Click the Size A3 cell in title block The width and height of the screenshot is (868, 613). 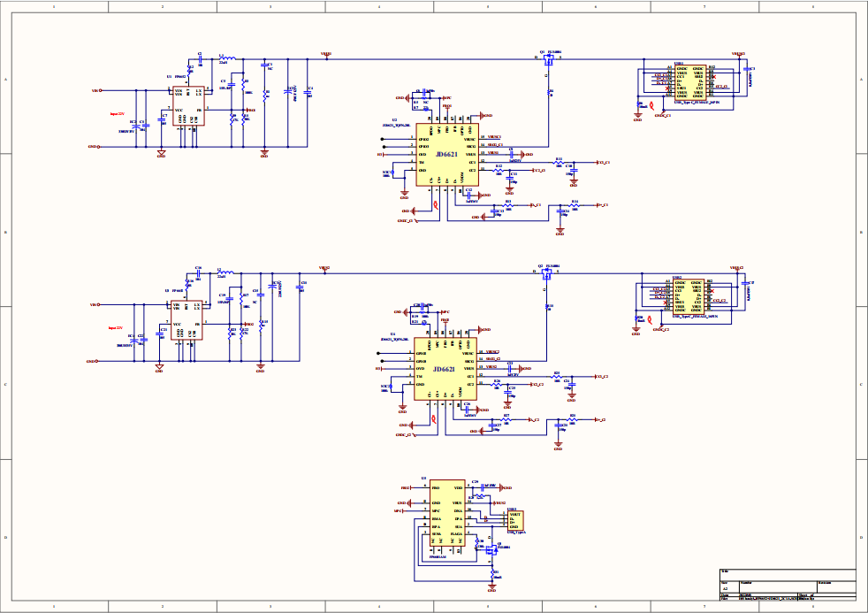pos(729,586)
